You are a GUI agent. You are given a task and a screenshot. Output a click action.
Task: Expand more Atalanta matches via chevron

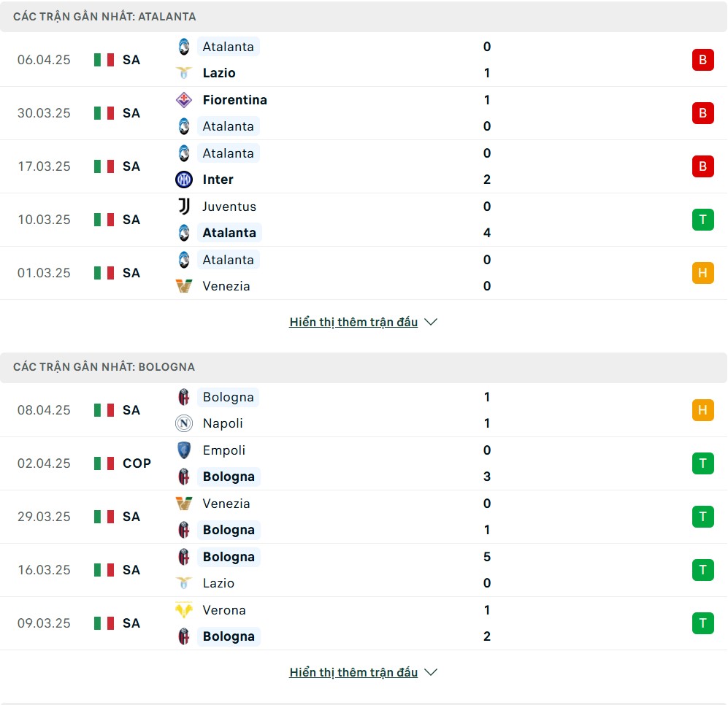(431, 322)
